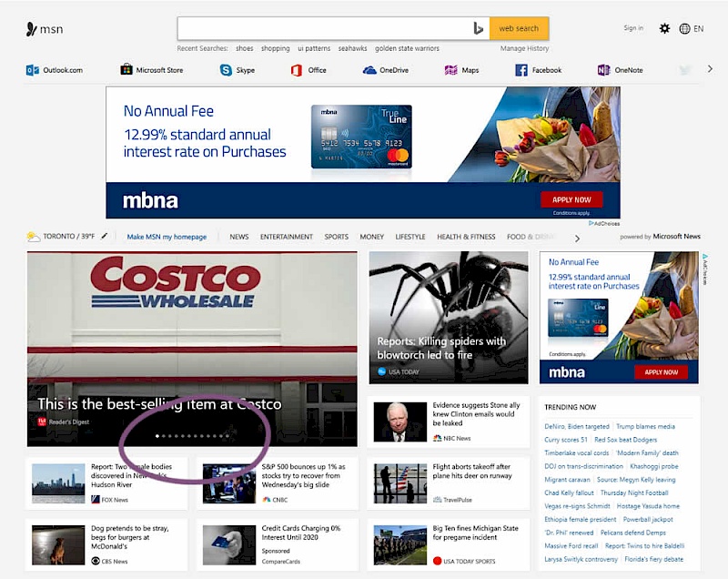Click the Outlook.com icon
This screenshot has height=579, width=728.
(x=33, y=70)
